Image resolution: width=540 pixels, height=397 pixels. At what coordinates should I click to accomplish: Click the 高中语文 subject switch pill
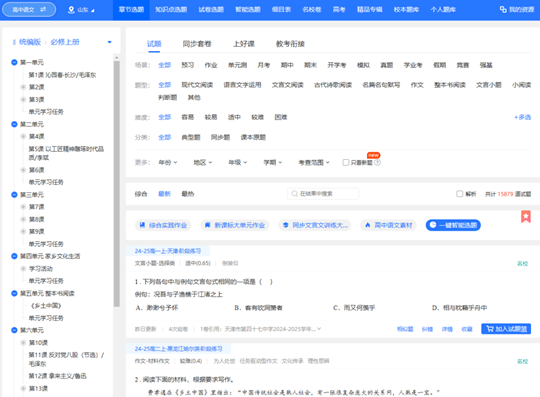click(x=29, y=10)
